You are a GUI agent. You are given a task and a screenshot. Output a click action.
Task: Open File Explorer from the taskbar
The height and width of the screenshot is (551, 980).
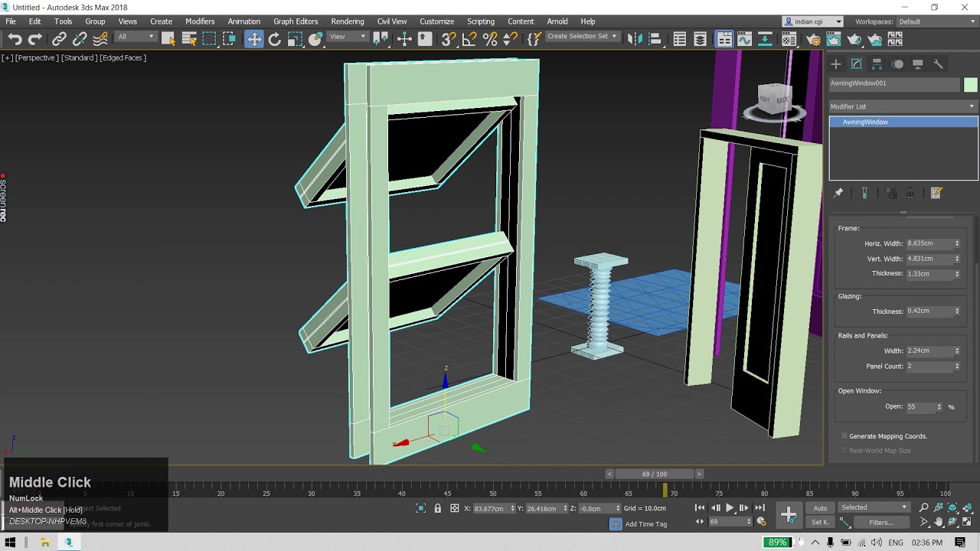(44, 543)
